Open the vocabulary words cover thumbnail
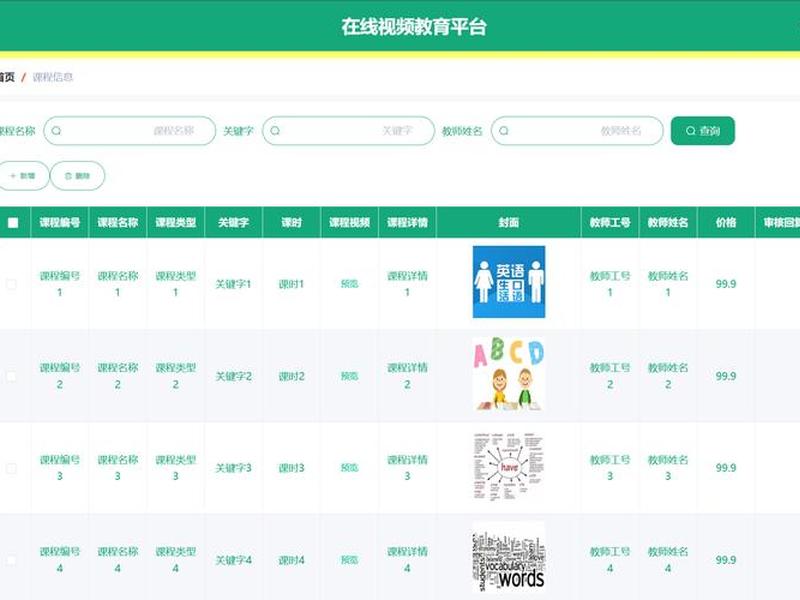This screenshot has width=800, height=600. tap(509, 557)
